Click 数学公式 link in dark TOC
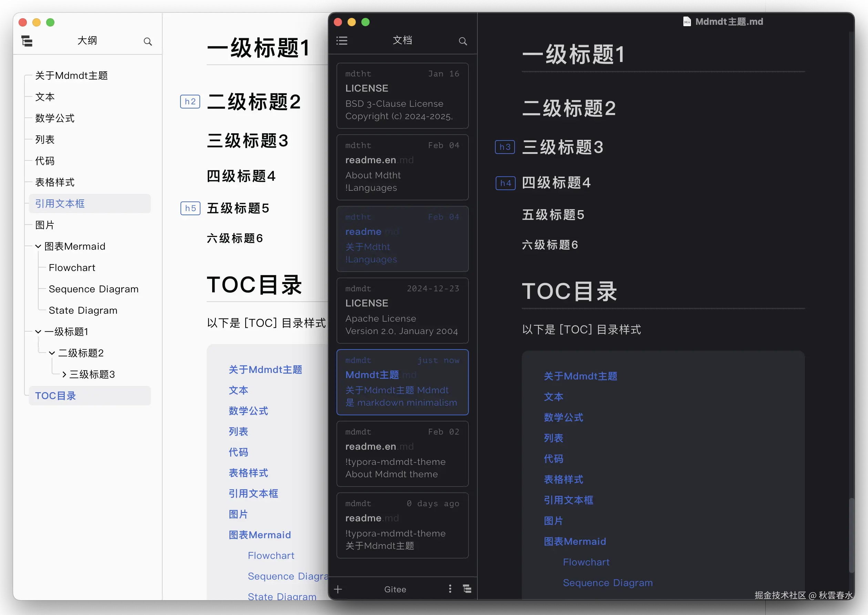 564,417
